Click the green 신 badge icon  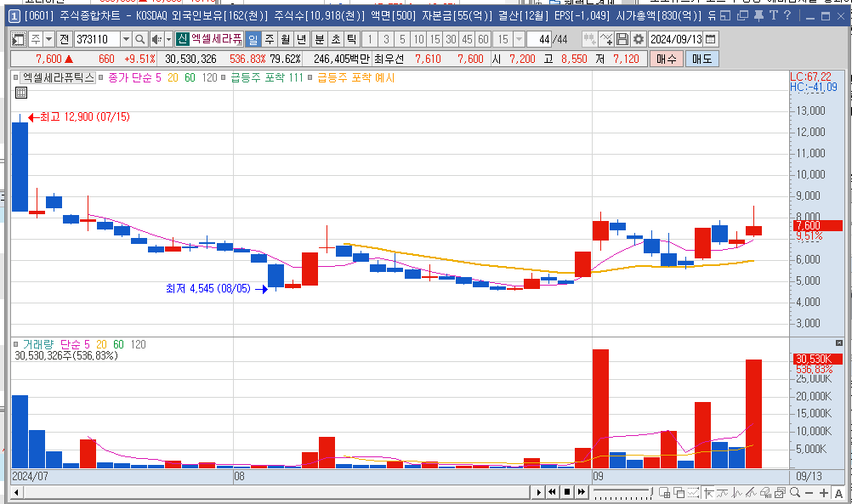182,39
